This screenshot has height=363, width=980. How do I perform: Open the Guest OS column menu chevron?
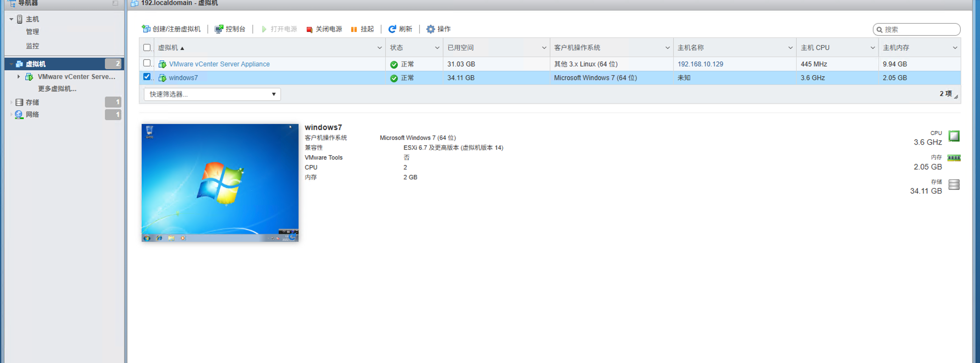click(x=667, y=47)
